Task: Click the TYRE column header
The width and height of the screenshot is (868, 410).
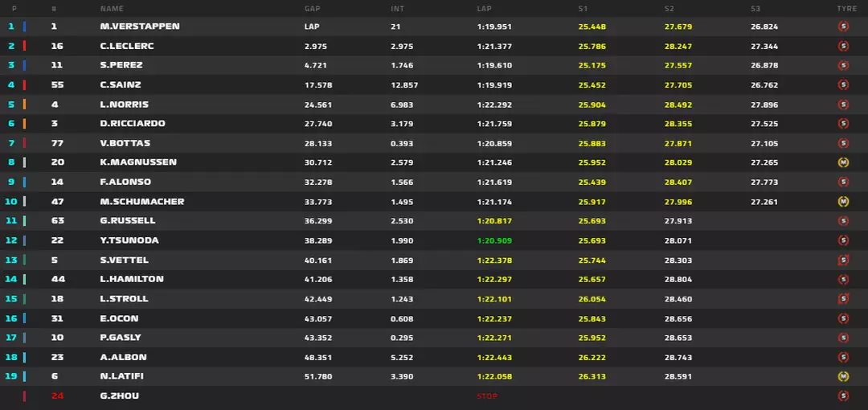Action: click(846, 9)
